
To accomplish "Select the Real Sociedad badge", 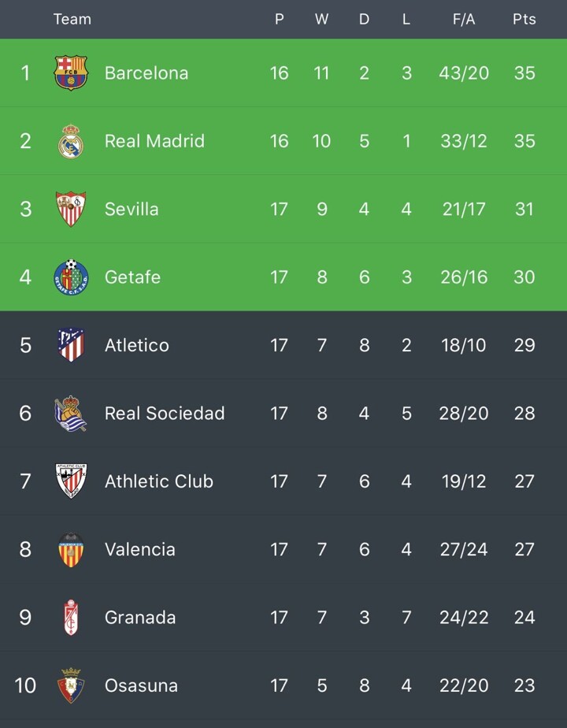I will click(71, 414).
